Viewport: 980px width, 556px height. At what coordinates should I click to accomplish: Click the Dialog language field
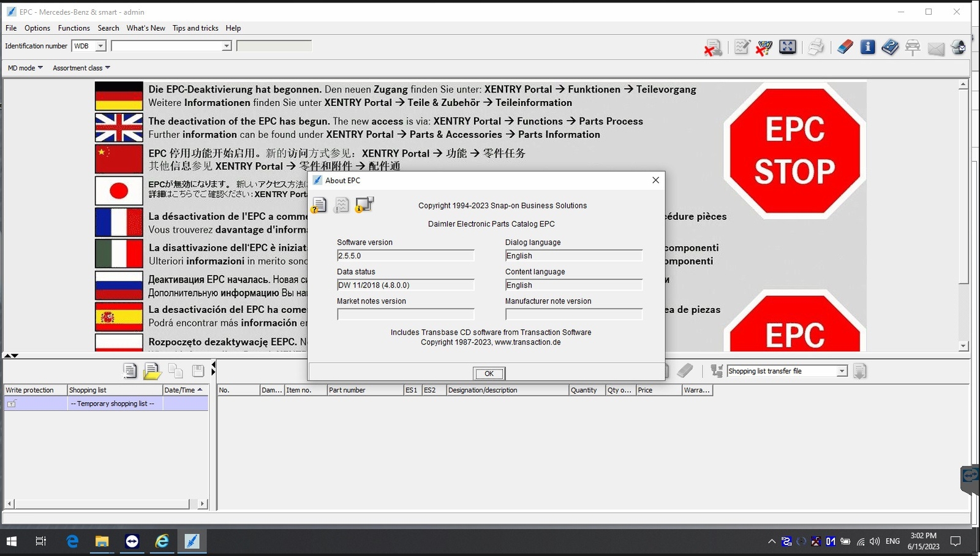[x=574, y=256]
